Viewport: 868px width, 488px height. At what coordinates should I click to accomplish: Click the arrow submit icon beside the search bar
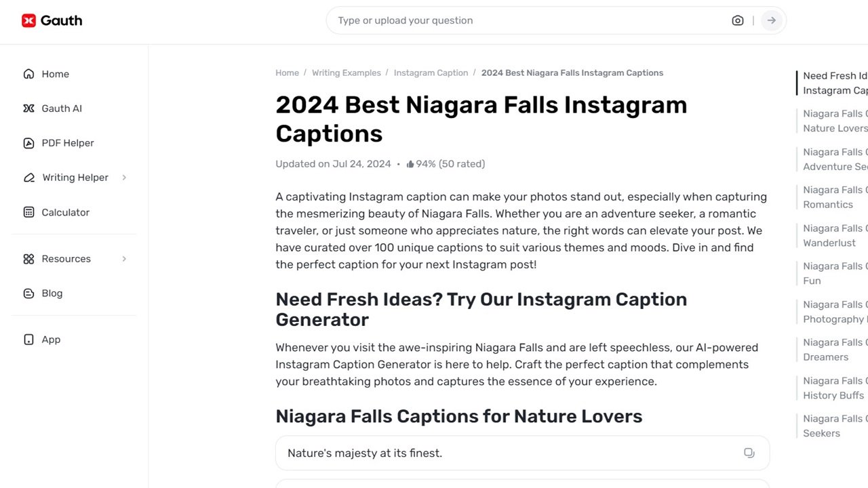(x=771, y=20)
